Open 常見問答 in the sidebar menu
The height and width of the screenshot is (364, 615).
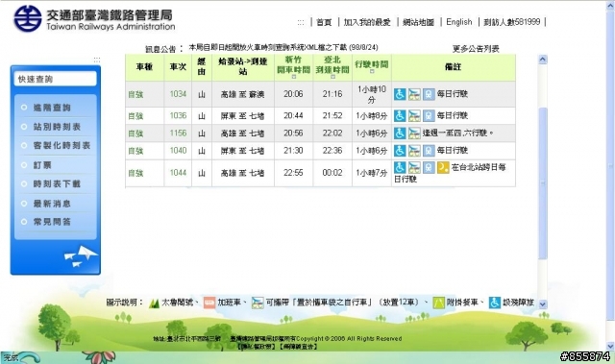[x=52, y=222]
